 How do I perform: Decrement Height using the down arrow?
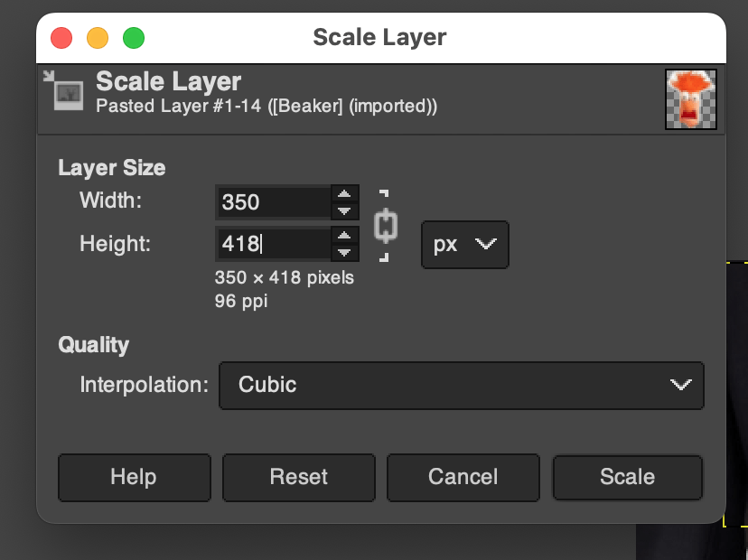tap(343, 252)
